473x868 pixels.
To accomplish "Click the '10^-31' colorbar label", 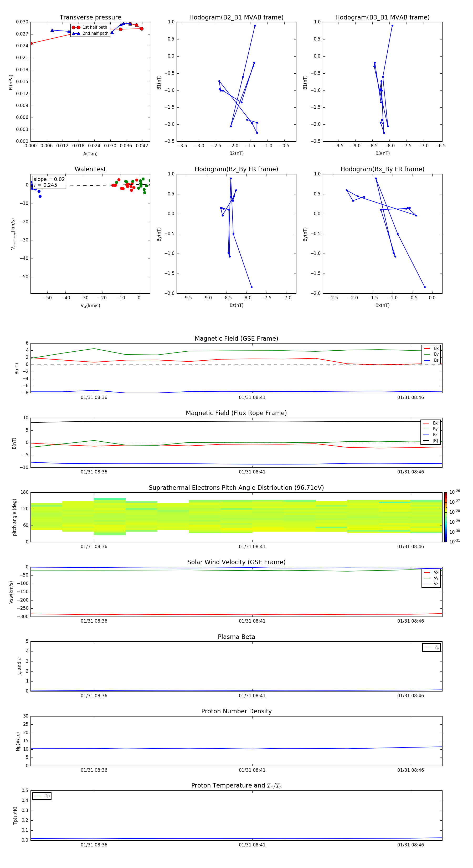I will click(x=455, y=542).
